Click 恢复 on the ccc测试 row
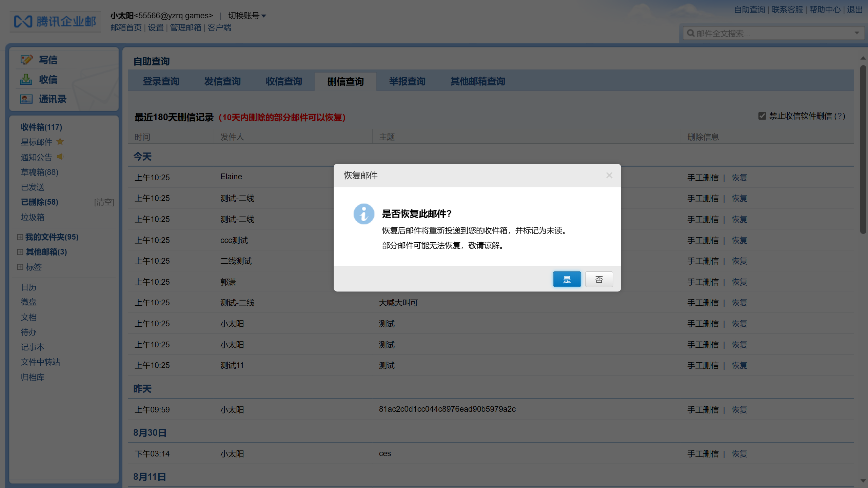 (739, 240)
